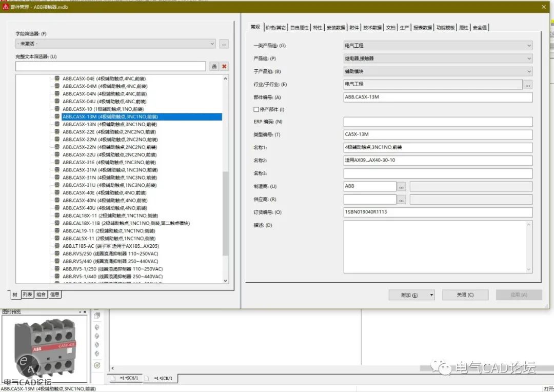The width and height of the screenshot is (554, 392).
Task: Select the ABB.CA5X-13M row in the tree
Action: (142, 116)
